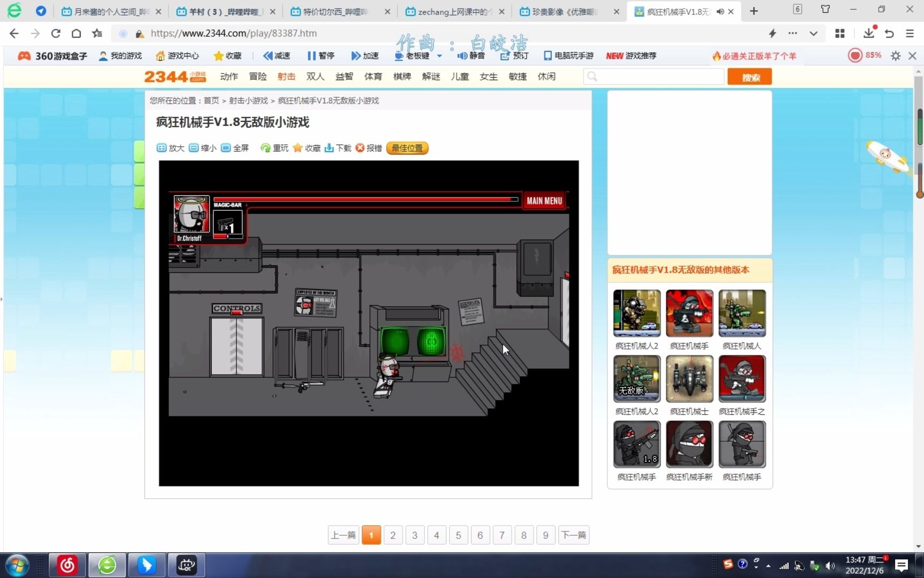Open 我的游戏 in toolbar
The width and height of the screenshot is (924, 578).
pos(120,56)
